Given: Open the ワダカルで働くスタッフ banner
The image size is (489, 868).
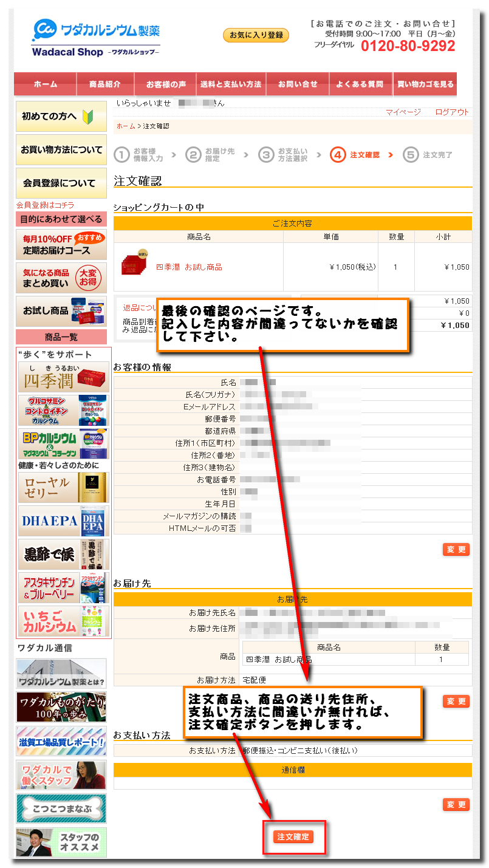Looking at the screenshot, I should [61, 774].
